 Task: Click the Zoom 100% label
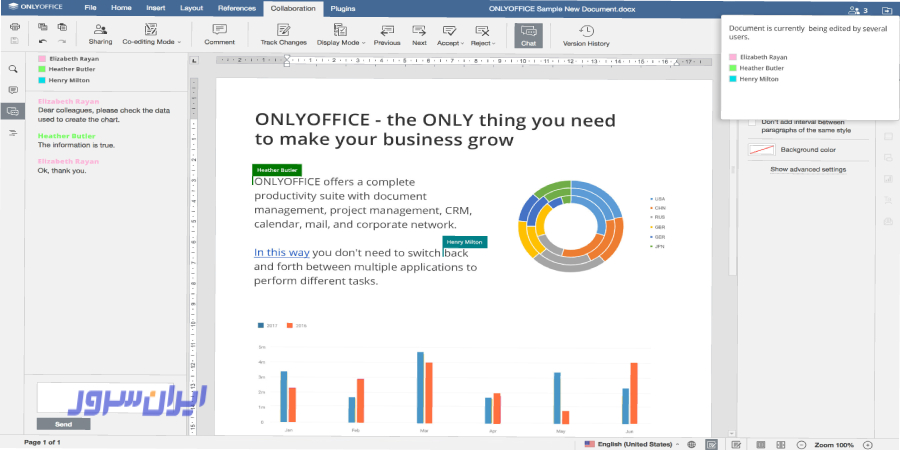834,444
